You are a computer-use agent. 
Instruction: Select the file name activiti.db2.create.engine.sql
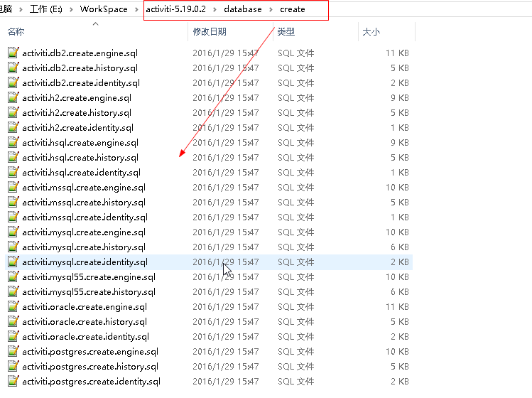(80, 53)
